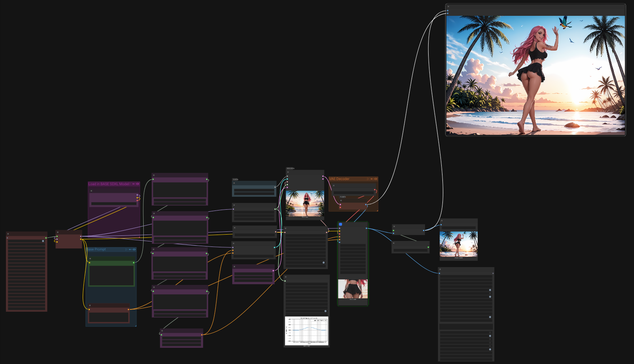Viewport: 634px width, 364px height.
Task: Toggle the Base Prompt group eye icon
Action: (134, 250)
